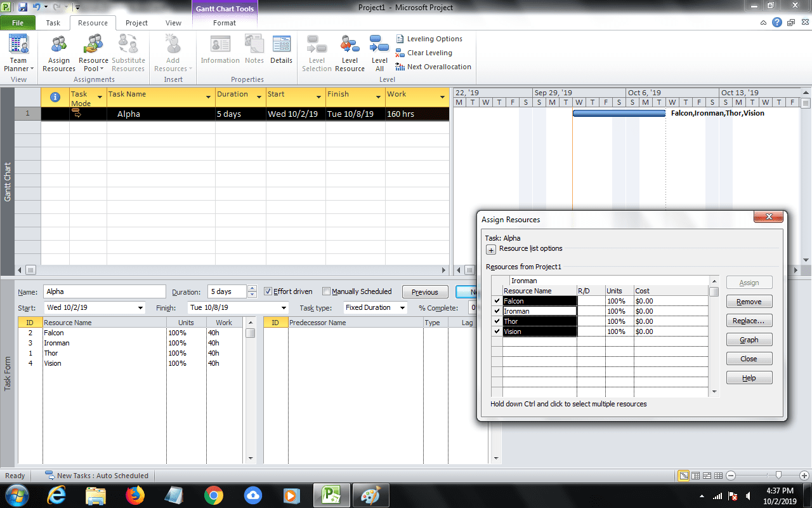Toggle Effort driven checkbox

pos(268,291)
